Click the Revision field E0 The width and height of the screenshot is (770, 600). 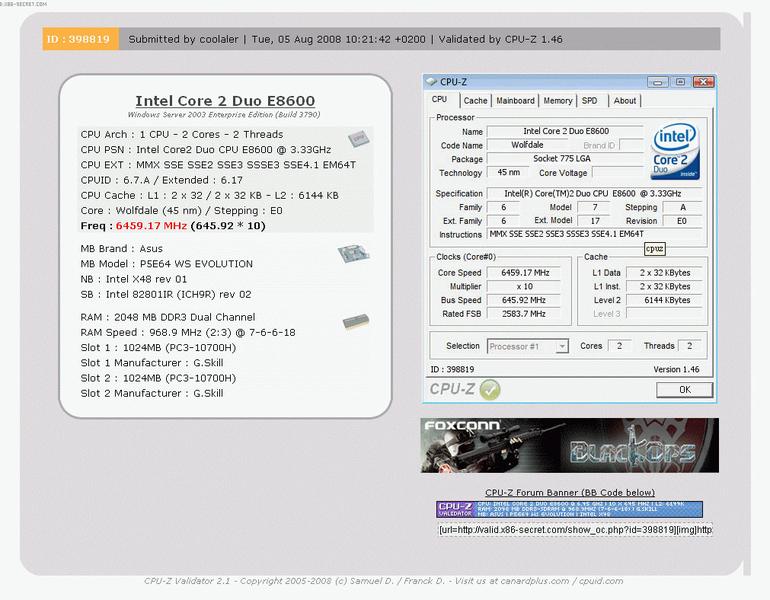[683, 221]
